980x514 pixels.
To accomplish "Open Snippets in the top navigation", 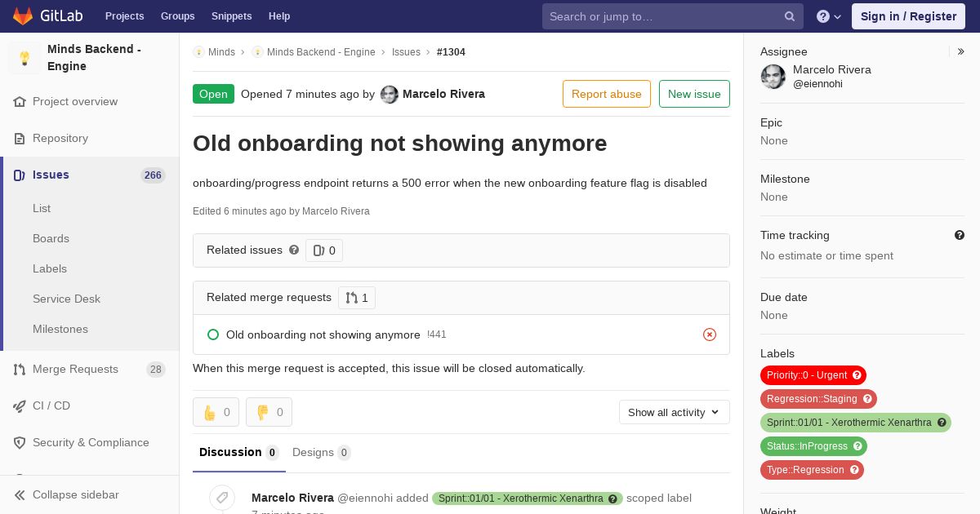I will point(232,16).
